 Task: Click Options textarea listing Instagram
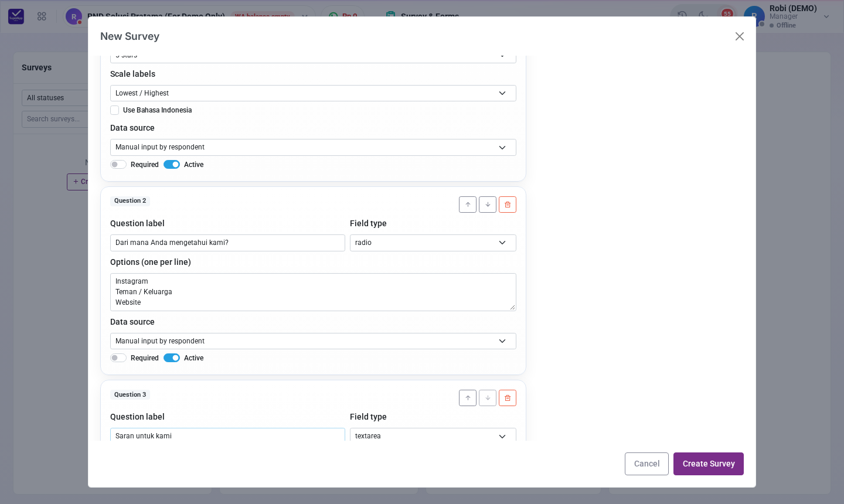click(313, 292)
